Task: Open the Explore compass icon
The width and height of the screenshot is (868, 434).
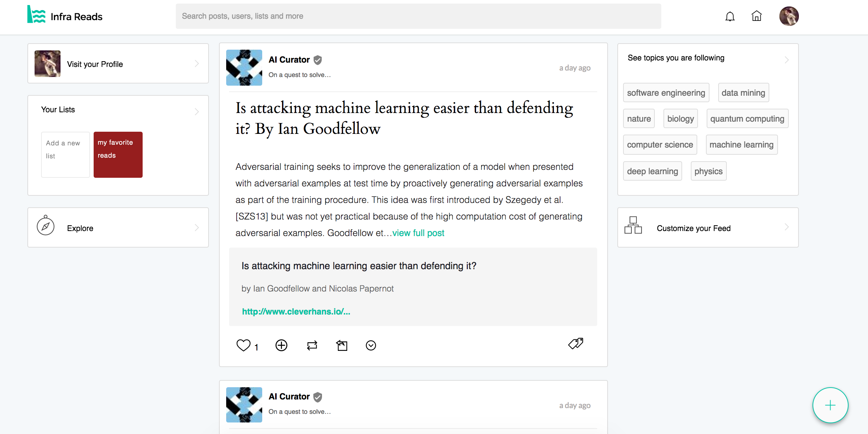Action: [46, 226]
